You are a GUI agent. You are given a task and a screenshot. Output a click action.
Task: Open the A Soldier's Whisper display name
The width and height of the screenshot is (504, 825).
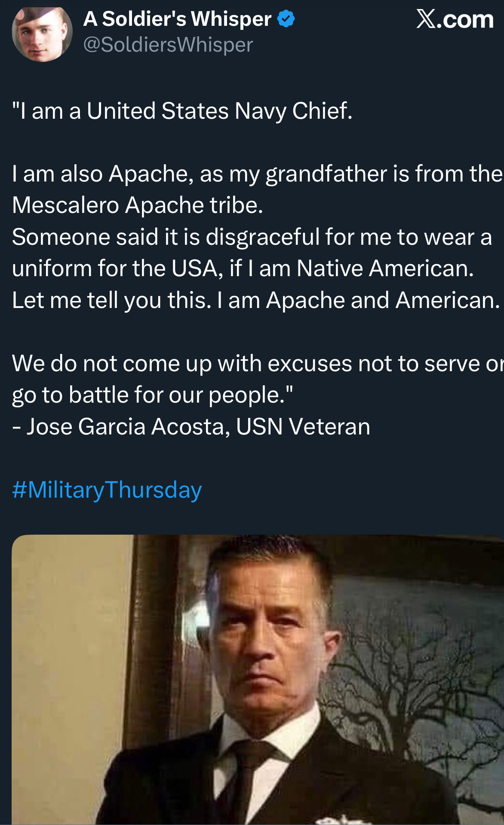177,19
